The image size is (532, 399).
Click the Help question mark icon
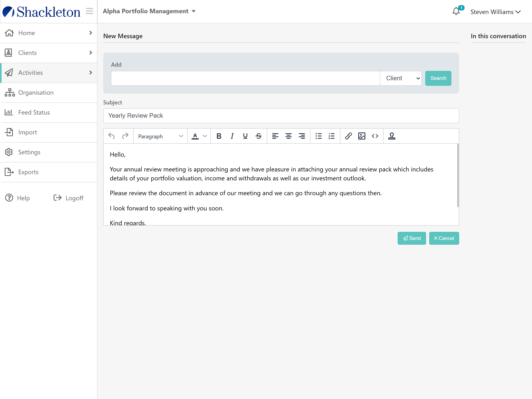click(9, 198)
